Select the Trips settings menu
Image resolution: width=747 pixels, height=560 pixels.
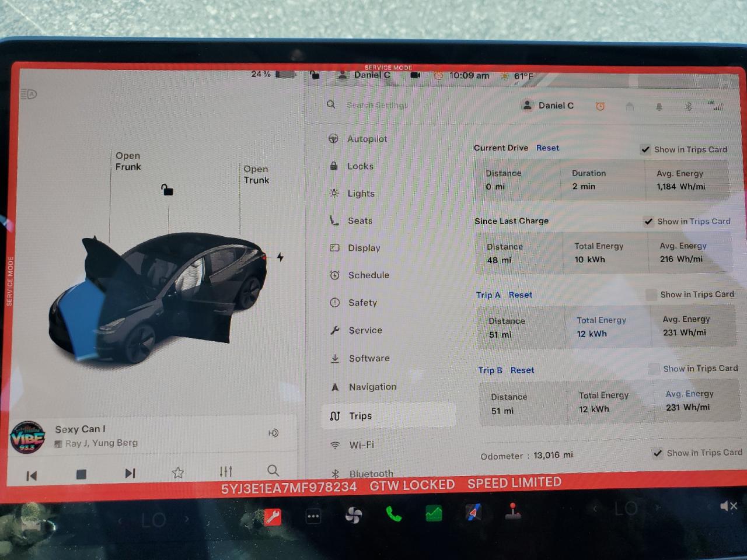(x=388, y=416)
